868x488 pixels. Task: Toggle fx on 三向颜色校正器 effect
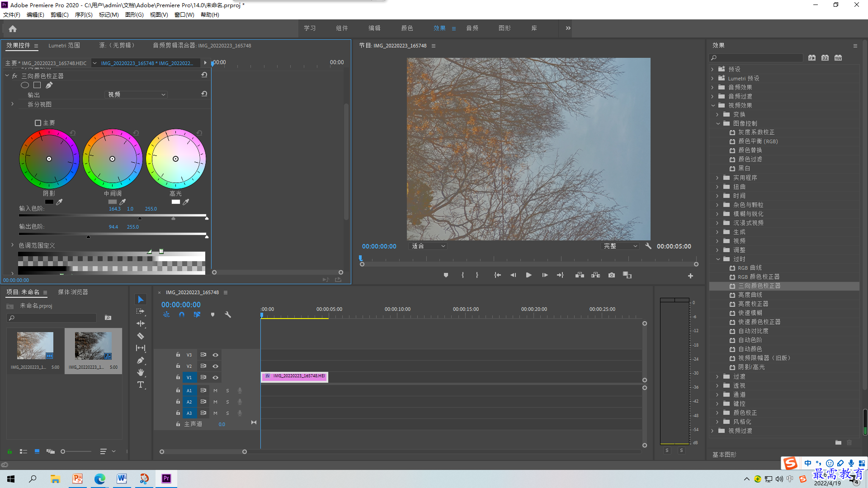click(15, 76)
